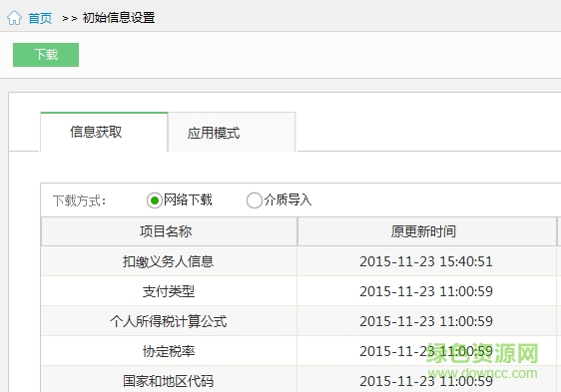The width and height of the screenshot is (561, 392).
Task: Open the 首页 breadcrumb link
Action: point(40,18)
